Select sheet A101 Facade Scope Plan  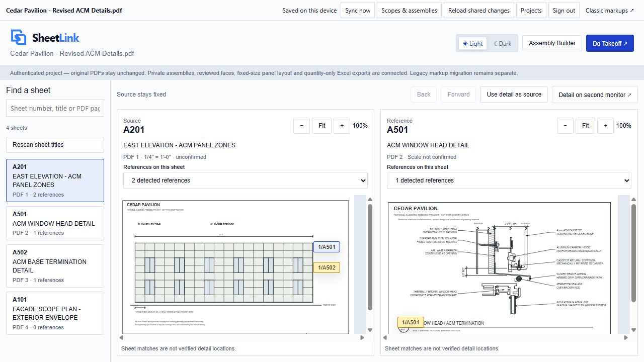pos(55,313)
